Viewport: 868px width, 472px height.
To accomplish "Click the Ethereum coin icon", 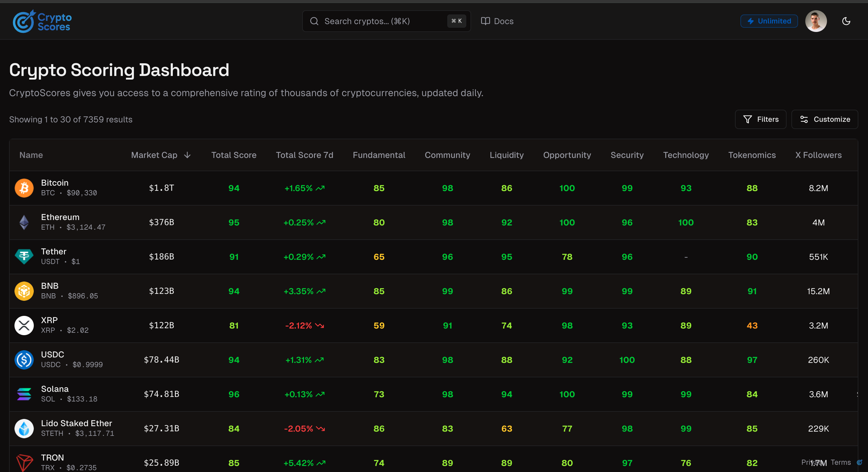I will pos(24,222).
